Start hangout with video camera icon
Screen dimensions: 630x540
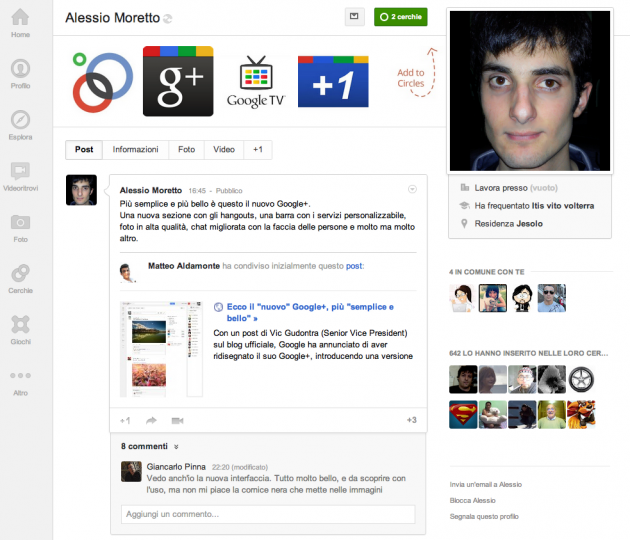[x=178, y=421]
